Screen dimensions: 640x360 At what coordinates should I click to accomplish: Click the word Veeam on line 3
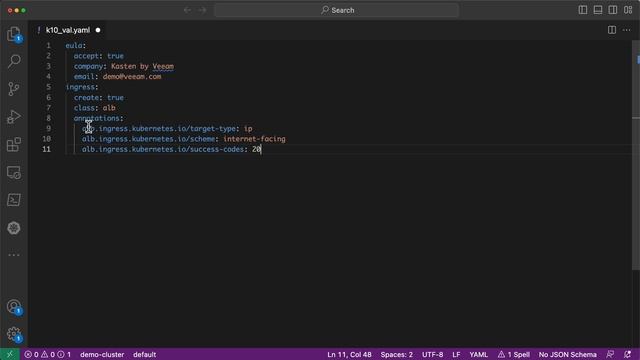pyautogui.click(x=163, y=66)
